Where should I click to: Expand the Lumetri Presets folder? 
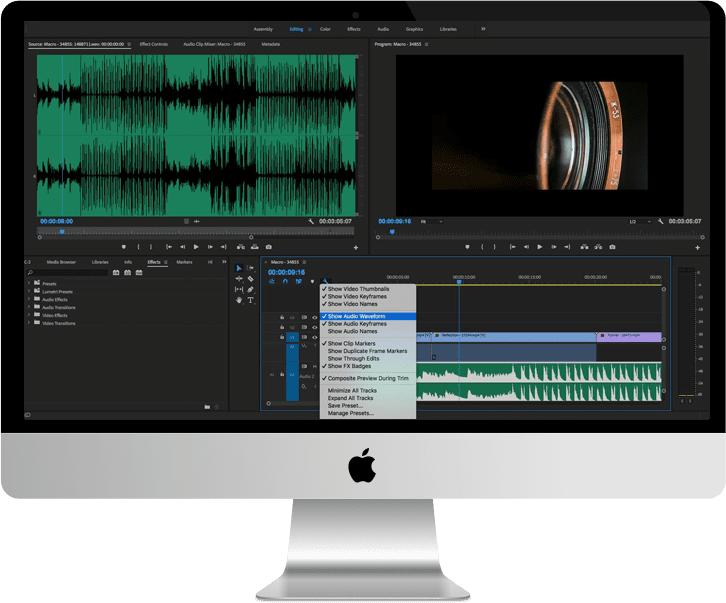click(x=29, y=291)
